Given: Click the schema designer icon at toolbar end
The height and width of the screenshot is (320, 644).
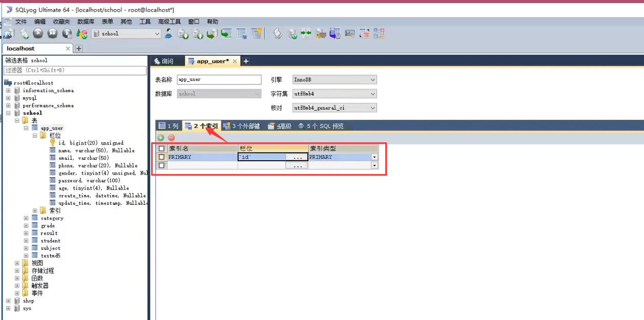Looking at the screenshot, I should coord(379,34).
